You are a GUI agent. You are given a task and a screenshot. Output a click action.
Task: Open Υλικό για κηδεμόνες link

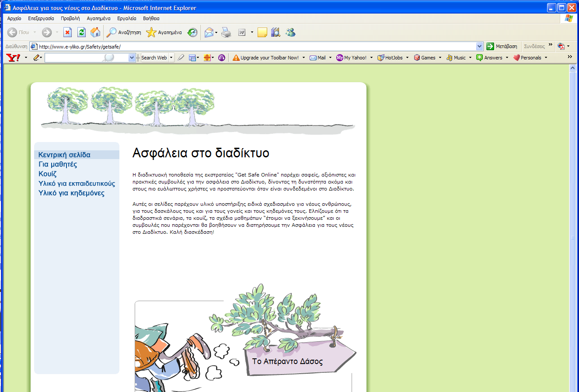[71, 193]
